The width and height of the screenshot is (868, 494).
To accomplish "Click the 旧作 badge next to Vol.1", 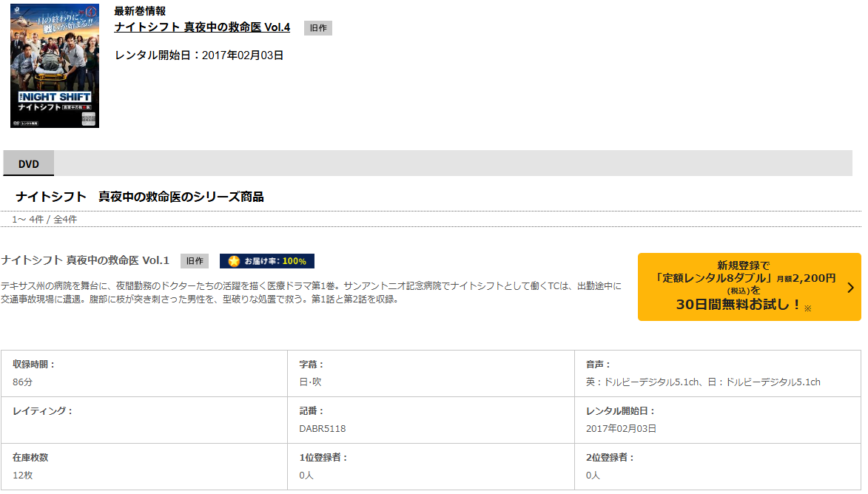I will click(x=195, y=261).
